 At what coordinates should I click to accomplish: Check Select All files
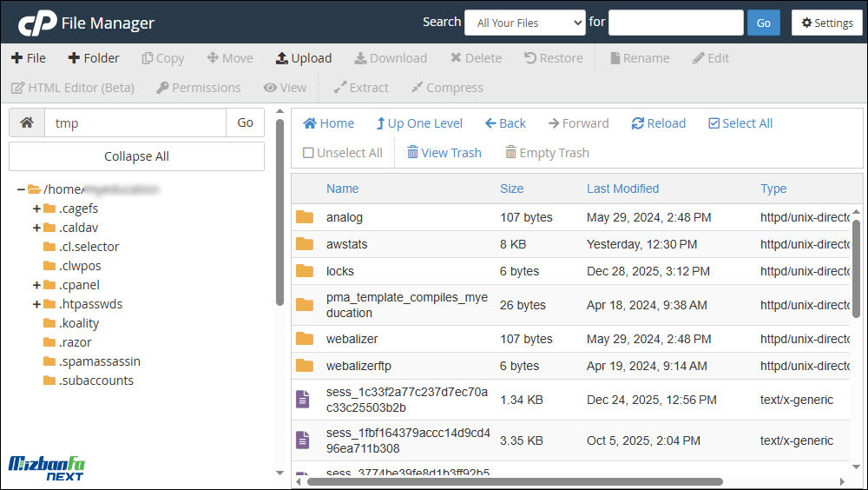[x=740, y=123]
